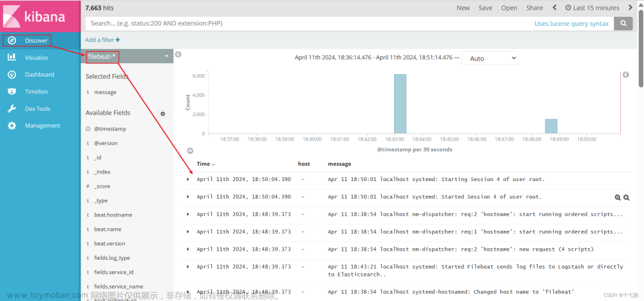
Task: Click the 'host' column header
Action: (x=304, y=164)
